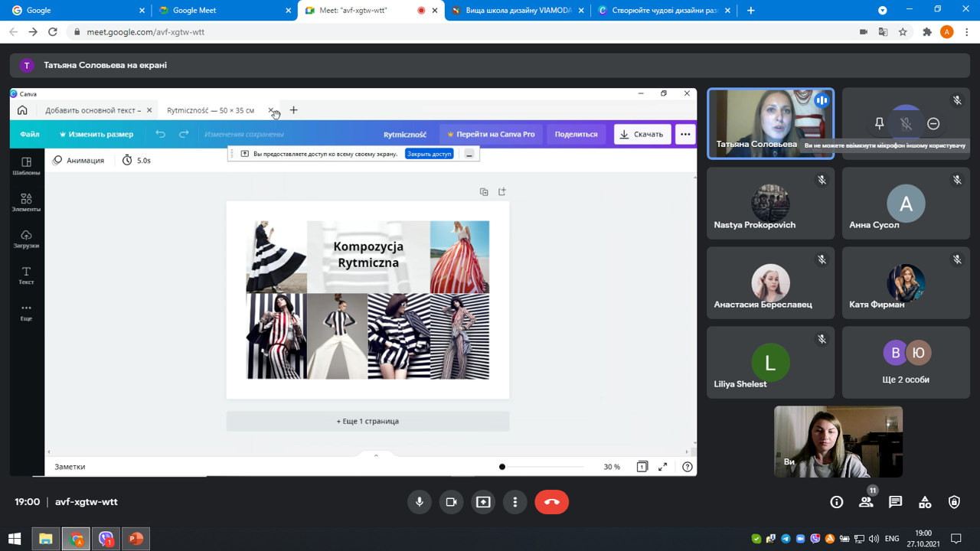Select Анастасия Береславец tile

point(770,282)
